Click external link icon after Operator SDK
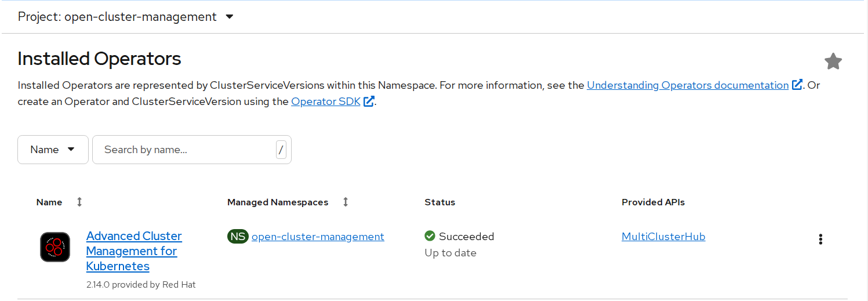Screen dimensions: 868x301 pos(369,102)
